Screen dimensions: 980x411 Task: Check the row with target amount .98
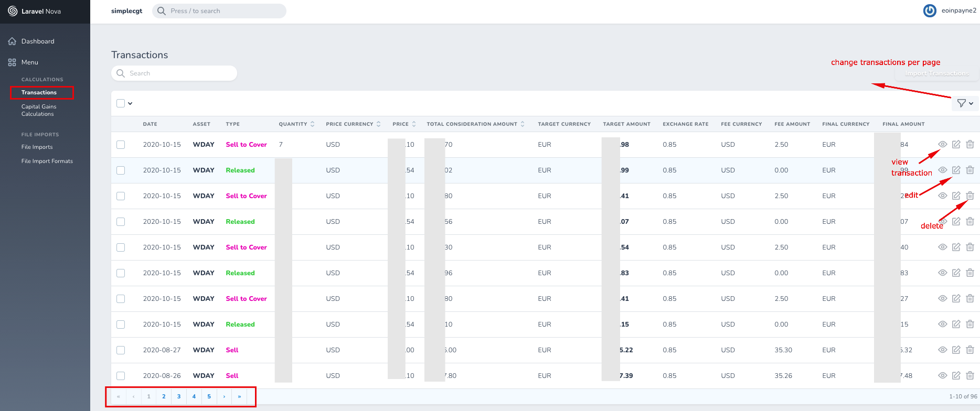(x=121, y=145)
